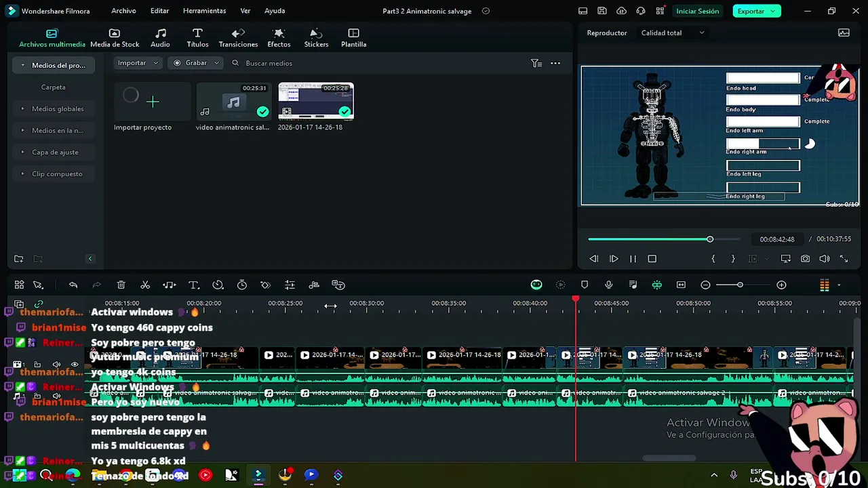Record voiceover with the microphone icon
This screenshot has width=868, height=488.
608,285
